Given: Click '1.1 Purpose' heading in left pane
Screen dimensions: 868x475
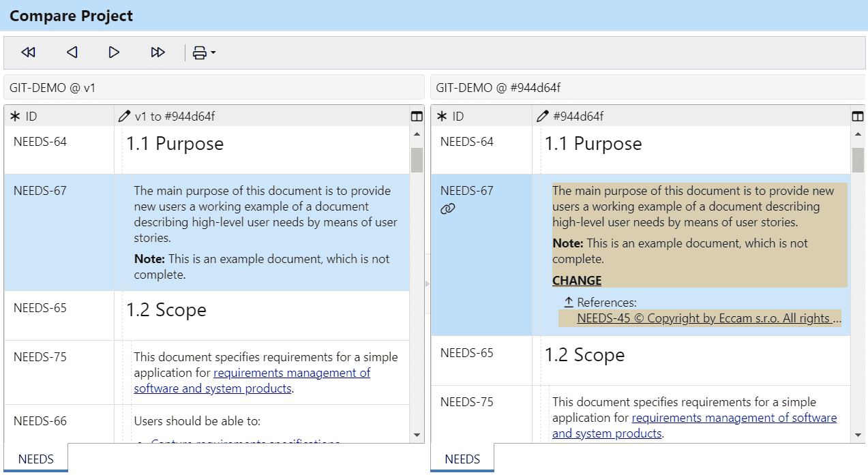Looking at the screenshot, I should [x=175, y=144].
